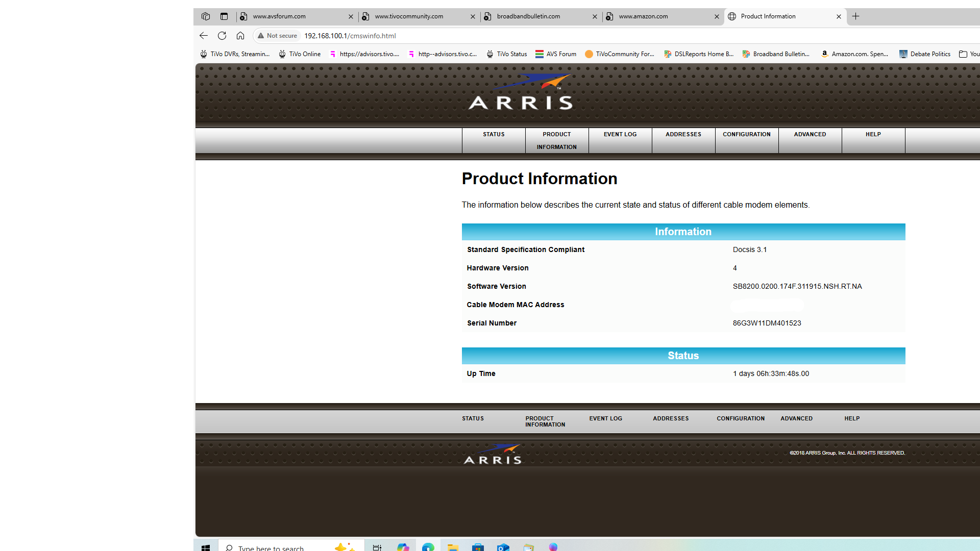Click the footer HELP link
This screenshot has height=551, width=980.
pyautogui.click(x=852, y=418)
